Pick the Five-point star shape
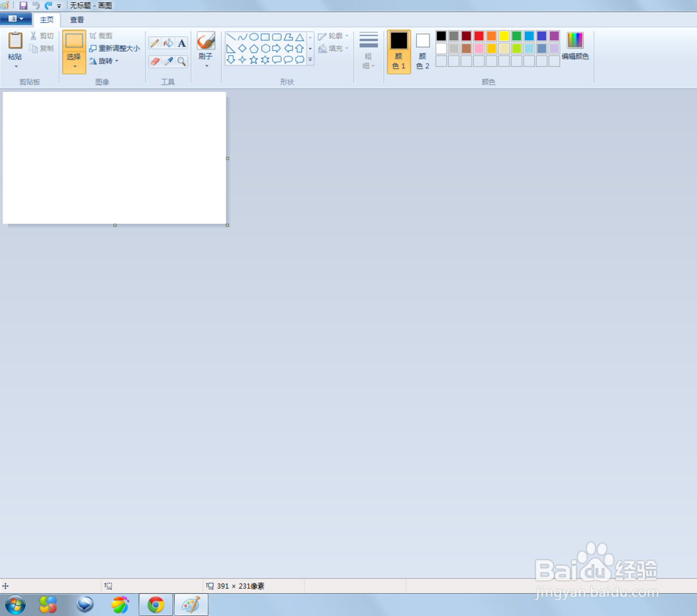 point(254,59)
